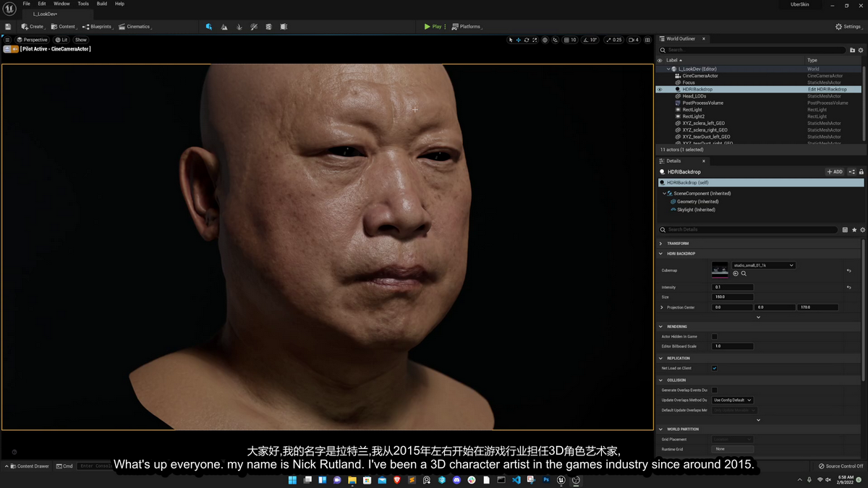
Task: Open the Window menu
Action: [x=61, y=4]
